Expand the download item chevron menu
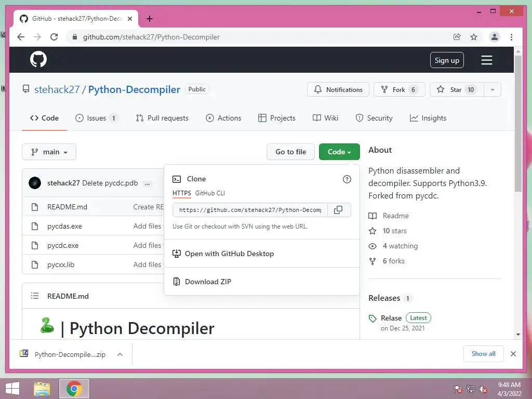Screen dimensions: 532x399 click(x=120, y=354)
